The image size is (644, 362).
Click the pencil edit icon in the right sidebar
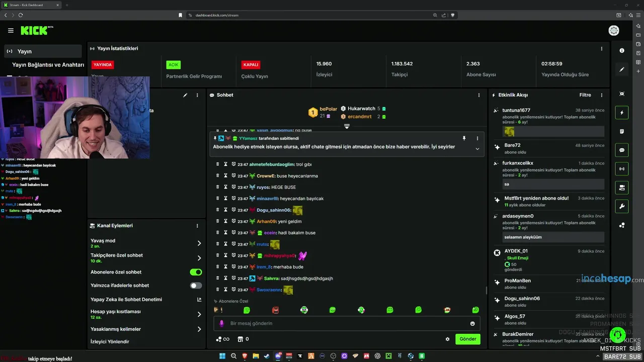pos(622,69)
